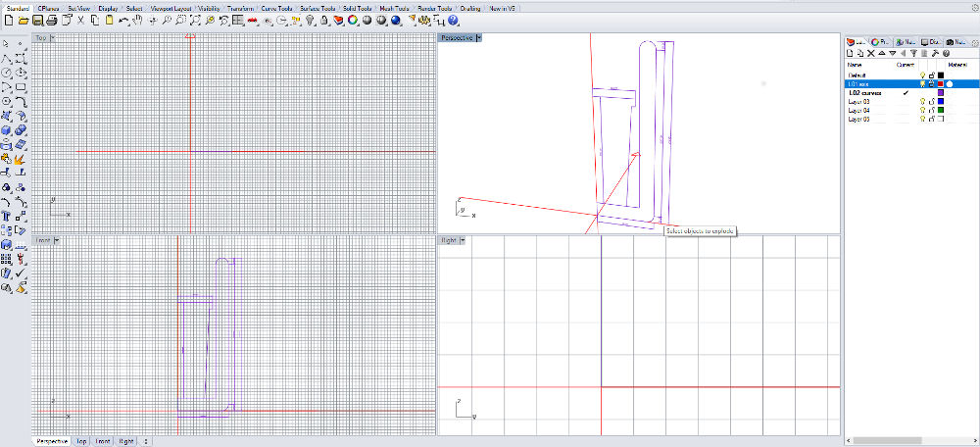Click the light bulb Hide objects icon
The image size is (980, 447).
point(310,21)
